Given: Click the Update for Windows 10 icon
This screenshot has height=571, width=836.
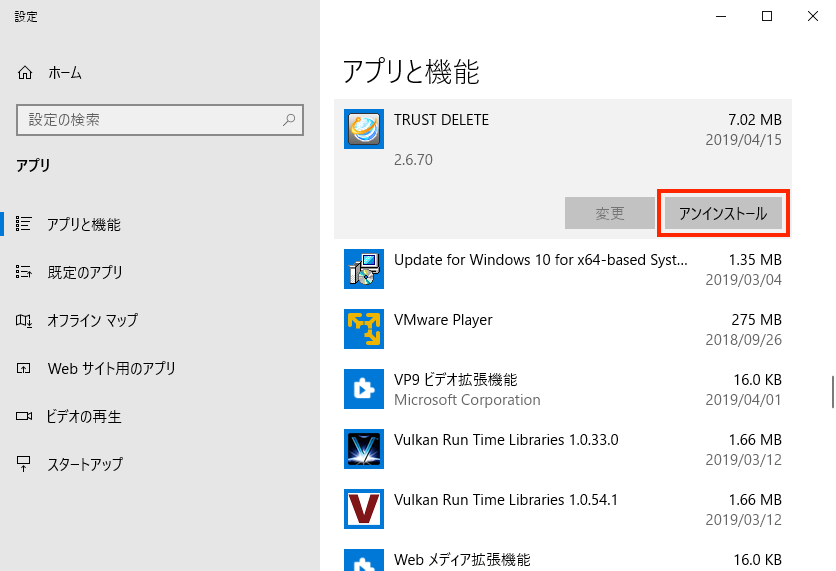Looking at the screenshot, I should 363,269.
